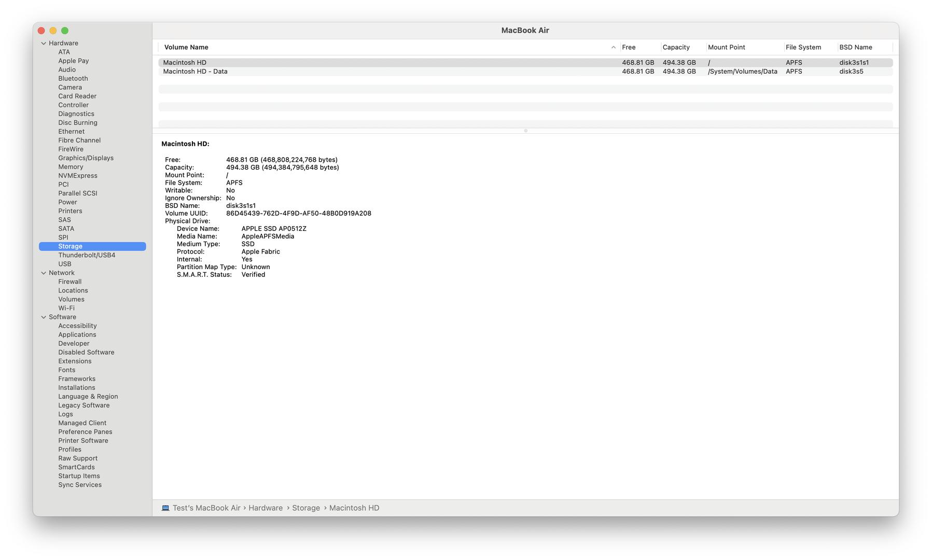
Task: Click the APPLE SSD AP0512Z device name
Action: pyautogui.click(x=274, y=229)
